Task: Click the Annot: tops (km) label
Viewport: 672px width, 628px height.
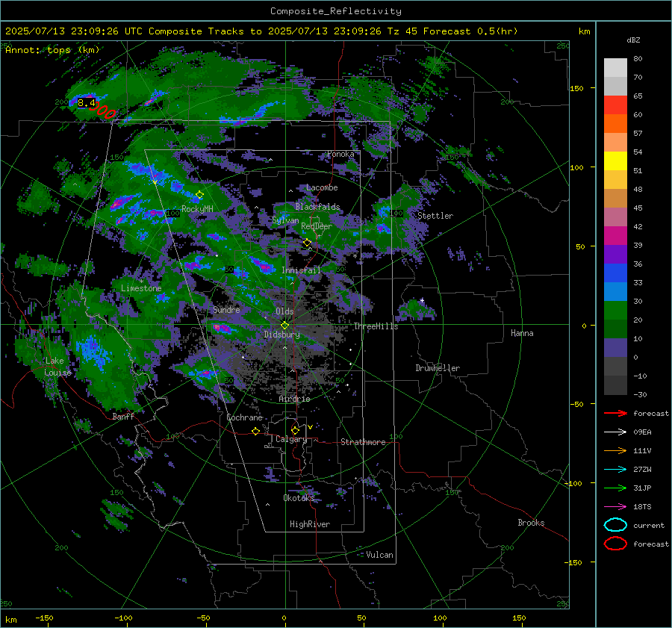Action: pyautogui.click(x=52, y=50)
